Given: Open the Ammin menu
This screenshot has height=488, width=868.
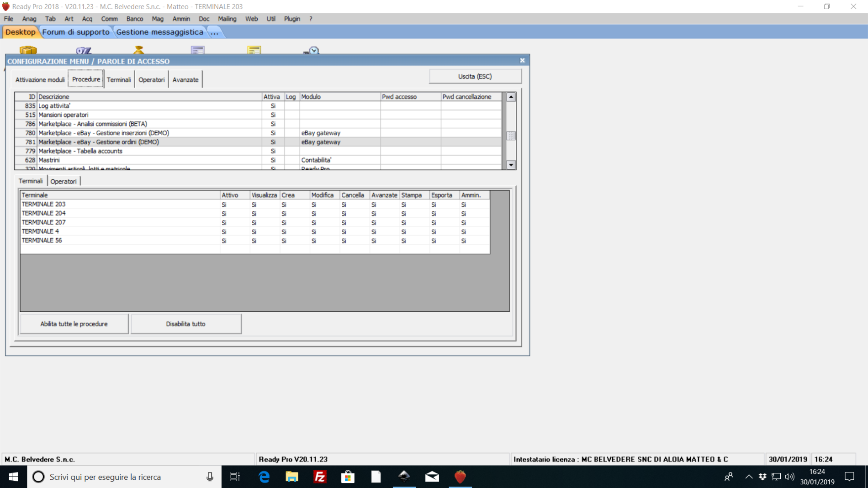Looking at the screenshot, I should pos(181,19).
